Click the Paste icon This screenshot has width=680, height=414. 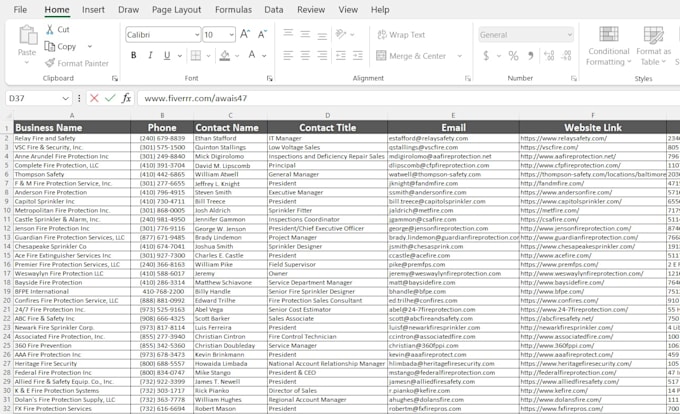click(27, 36)
